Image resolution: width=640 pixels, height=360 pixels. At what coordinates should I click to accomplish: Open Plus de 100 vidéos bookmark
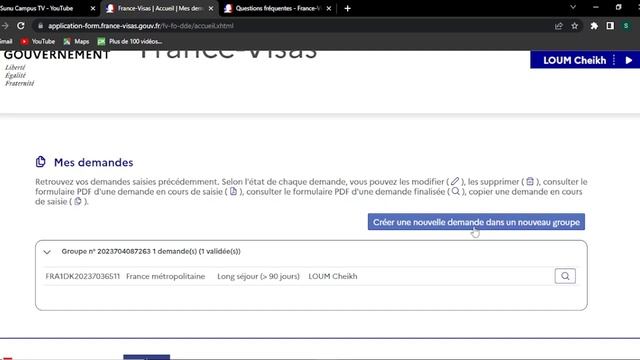click(x=130, y=41)
